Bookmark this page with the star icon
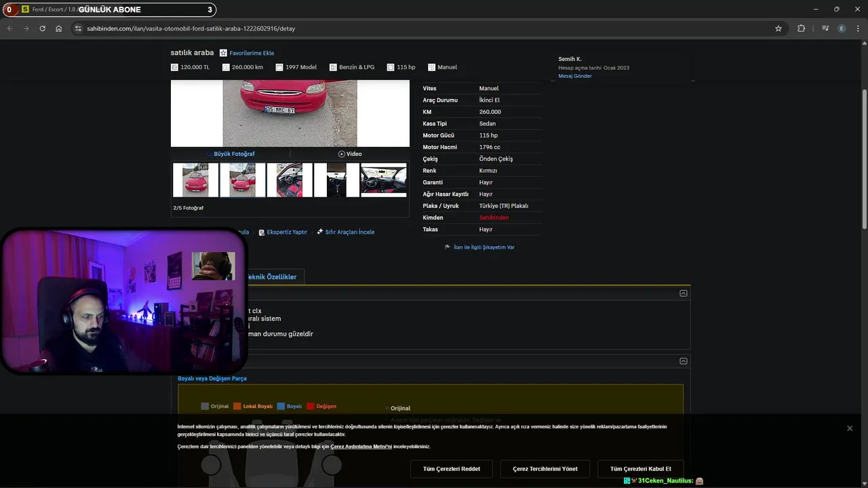 click(x=778, y=28)
